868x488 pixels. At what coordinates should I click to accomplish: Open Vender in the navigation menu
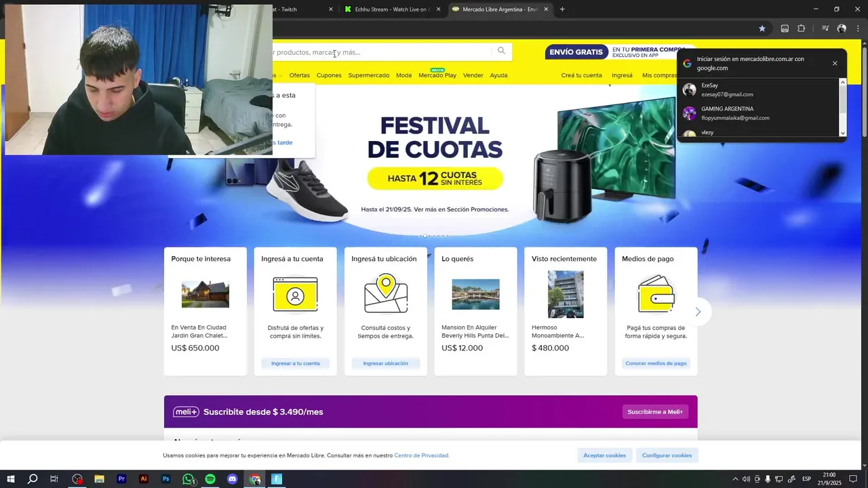[x=473, y=75]
